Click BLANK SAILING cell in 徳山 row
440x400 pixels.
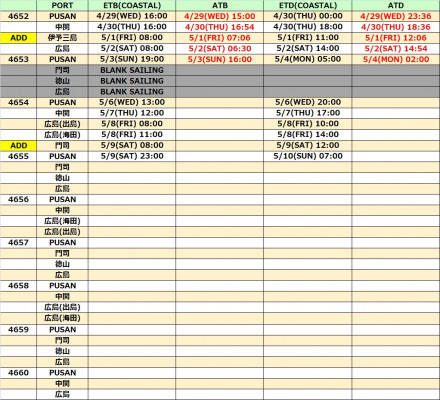(x=132, y=81)
